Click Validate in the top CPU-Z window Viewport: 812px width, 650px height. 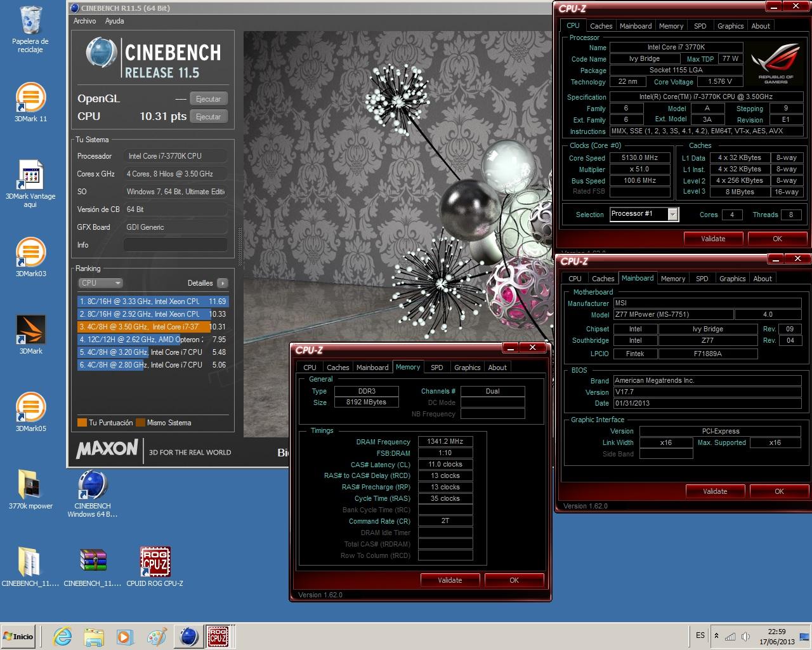point(713,239)
